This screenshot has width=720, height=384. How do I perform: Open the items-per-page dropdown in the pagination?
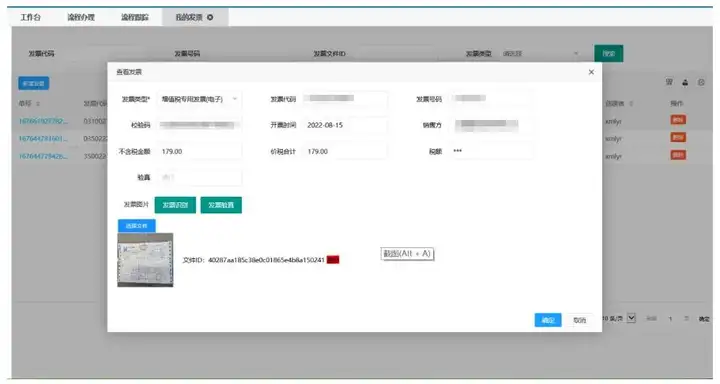pyautogui.click(x=631, y=318)
